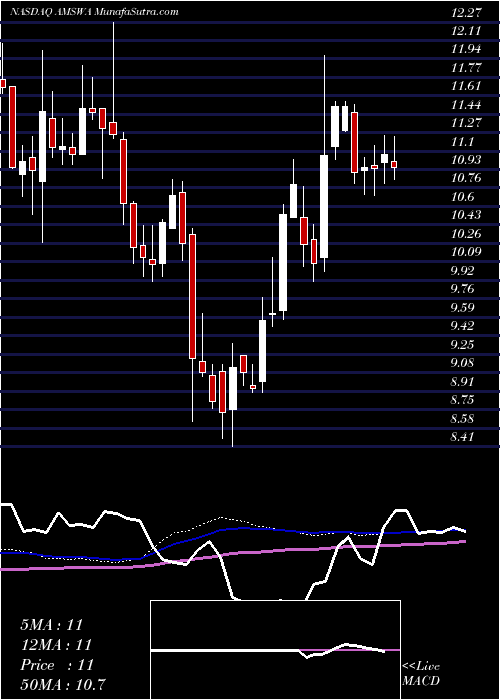Viewport: 500px width, 700px height.
Task: Click the 12MA : 11 readout
Action: click(56, 644)
